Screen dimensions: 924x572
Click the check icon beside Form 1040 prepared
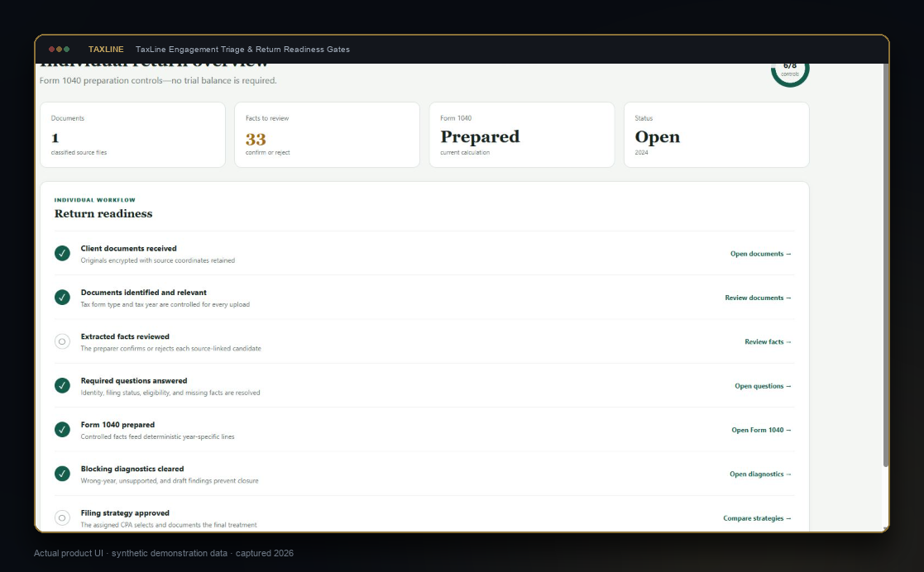tap(62, 430)
